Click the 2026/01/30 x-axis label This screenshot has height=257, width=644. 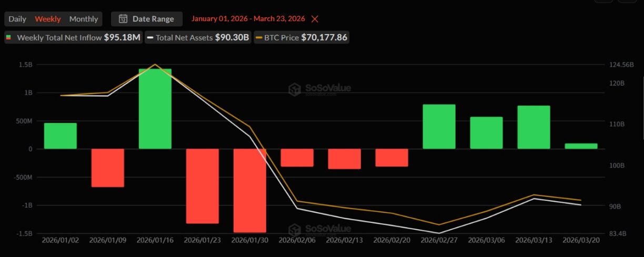coord(250,240)
